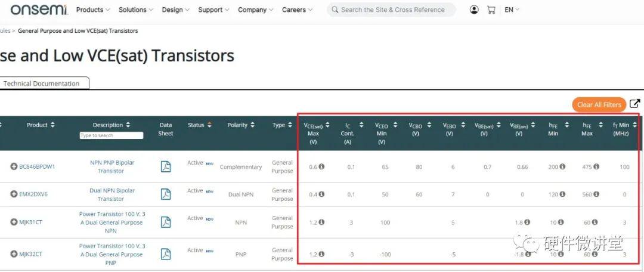Expand the MJK32CT row plus icon

click(14, 254)
